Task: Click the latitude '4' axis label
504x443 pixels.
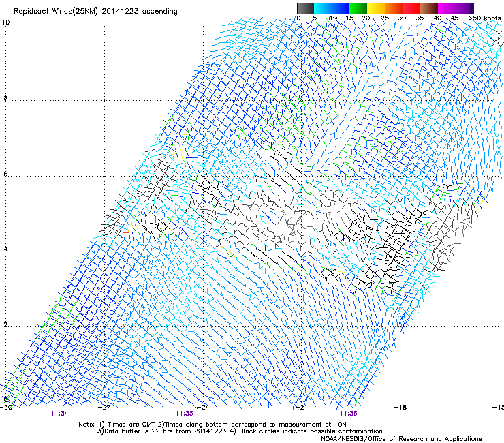Action: click(x=5, y=249)
